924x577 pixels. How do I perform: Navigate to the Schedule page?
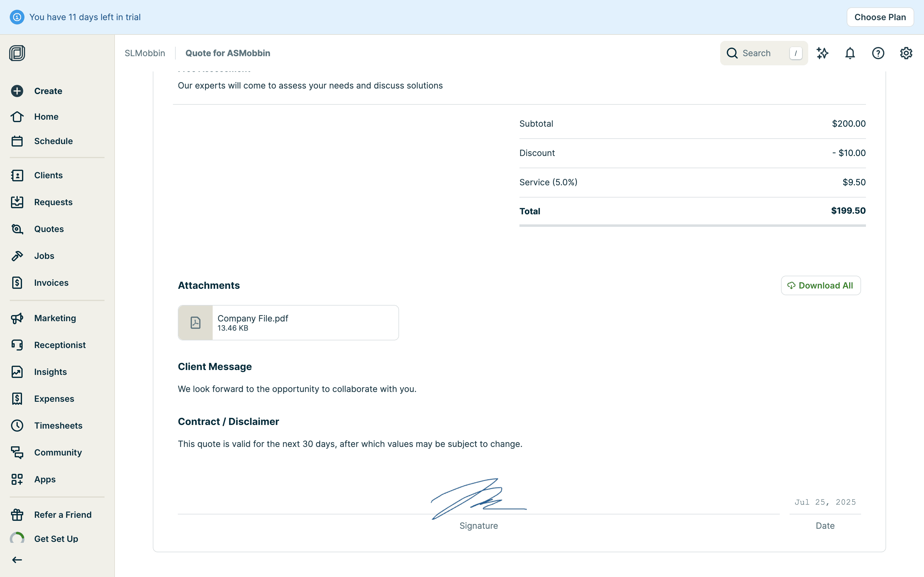point(53,141)
